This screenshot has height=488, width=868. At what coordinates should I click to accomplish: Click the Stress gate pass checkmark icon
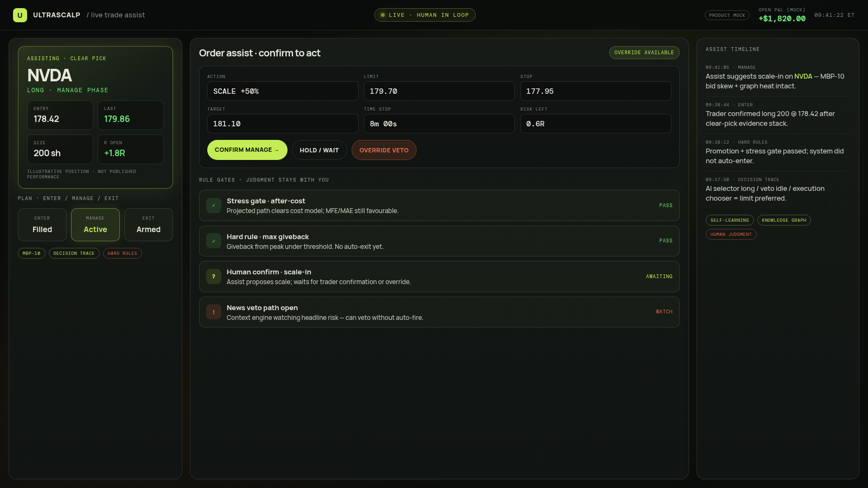point(214,206)
